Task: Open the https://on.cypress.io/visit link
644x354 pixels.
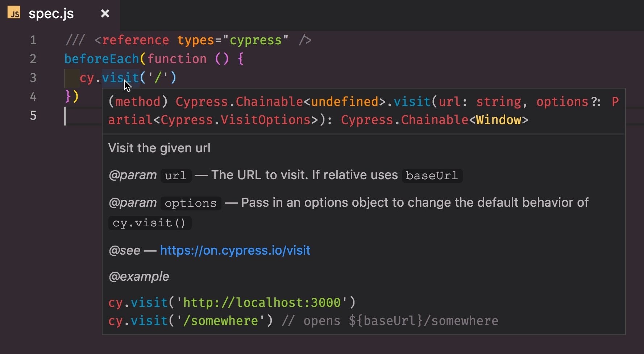Action: (x=235, y=250)
